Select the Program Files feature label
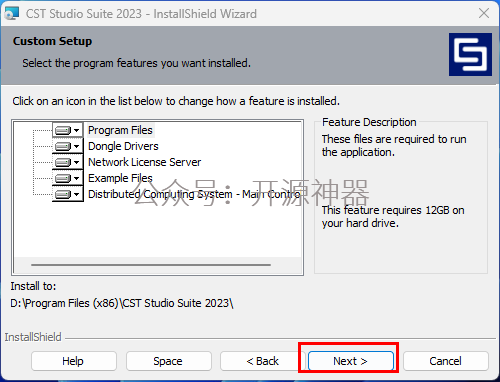The width and height of the screenshot is (500, 382). point(120,130)
